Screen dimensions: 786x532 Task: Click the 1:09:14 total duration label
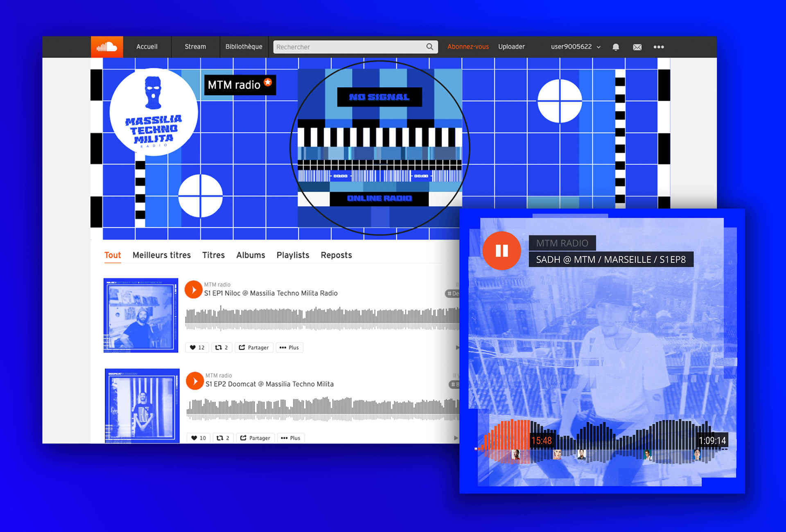pyautogui.click(x=712, y=441)
